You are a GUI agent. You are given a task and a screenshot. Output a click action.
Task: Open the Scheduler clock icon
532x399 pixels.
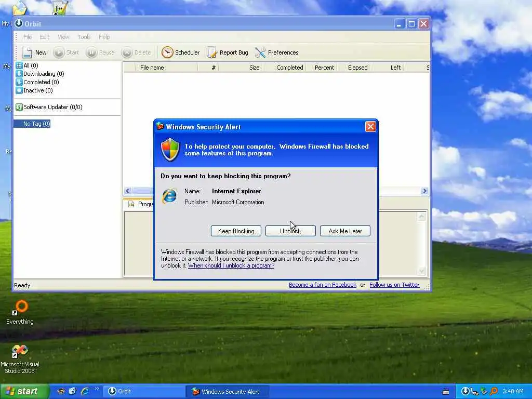[167, 52]
